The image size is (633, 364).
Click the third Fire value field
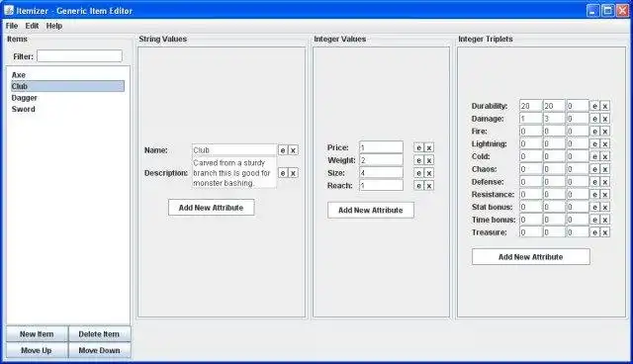coord(578,132)
